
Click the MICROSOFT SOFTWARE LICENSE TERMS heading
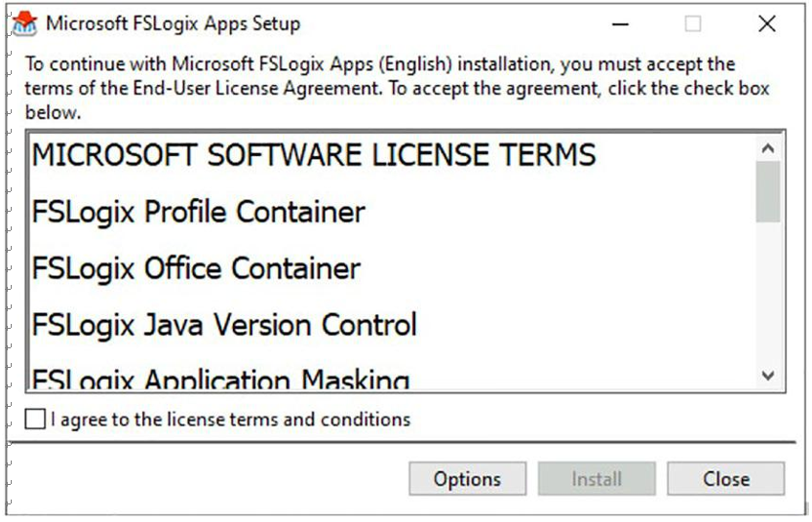point(314,155)
